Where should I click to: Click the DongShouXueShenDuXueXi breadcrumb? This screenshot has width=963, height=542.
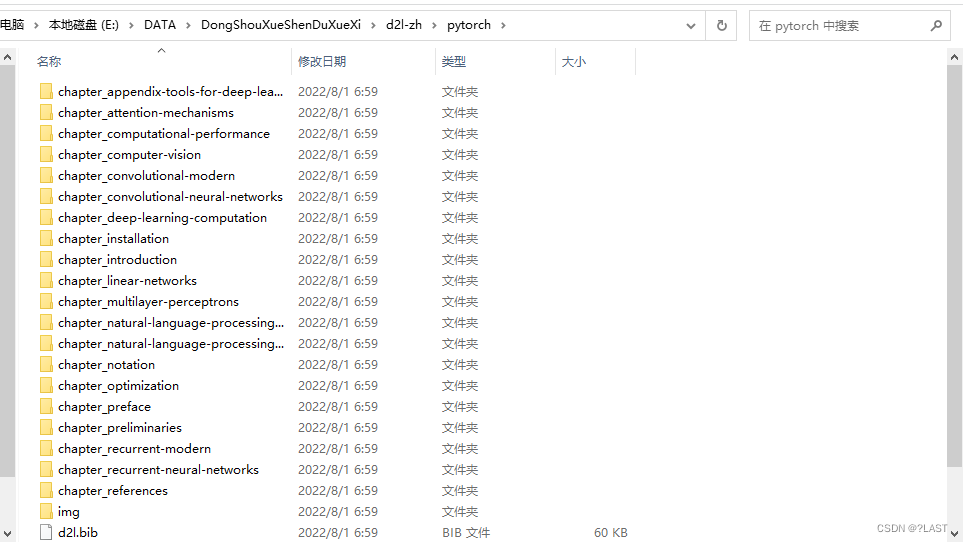(281, 25)
